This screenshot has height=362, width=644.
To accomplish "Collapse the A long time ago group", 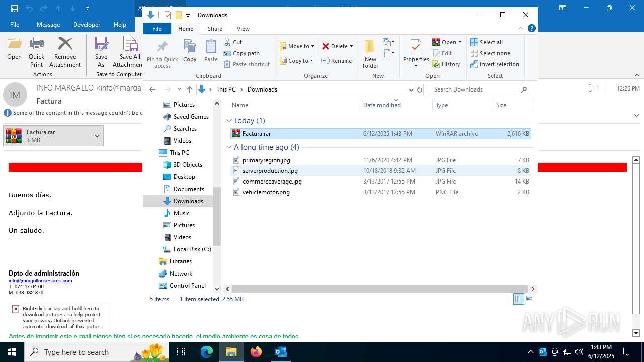I will click(x=229, y=147).
